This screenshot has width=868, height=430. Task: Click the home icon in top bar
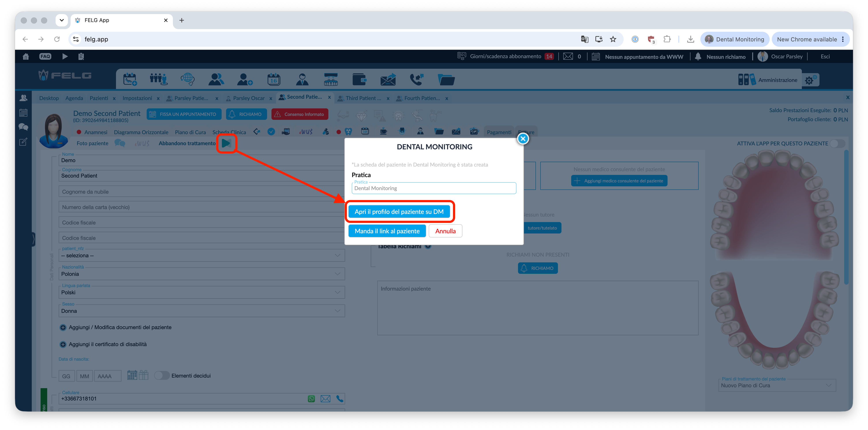[x=26, y=57]
